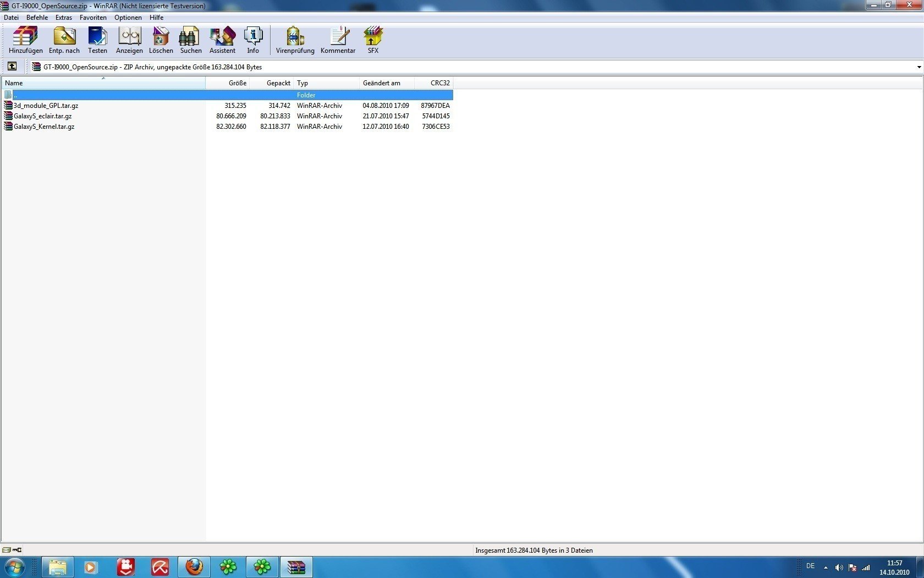Open the Extras menu
This screenshot has width=924, height=578.
(x=64, y=18)
